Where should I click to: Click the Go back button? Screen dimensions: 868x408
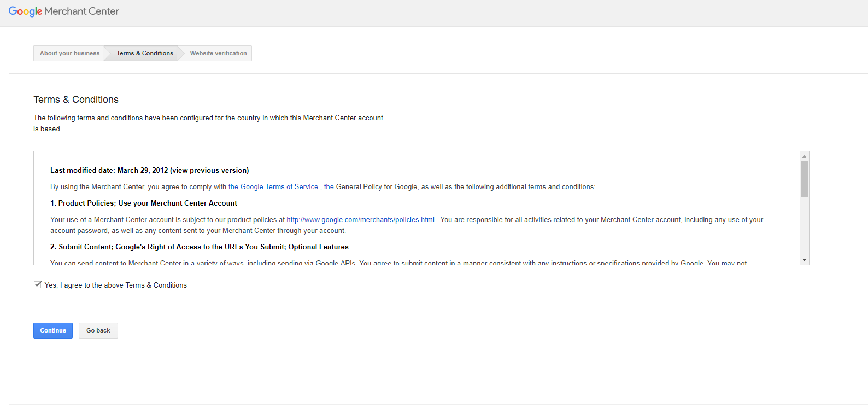[98, 330]
